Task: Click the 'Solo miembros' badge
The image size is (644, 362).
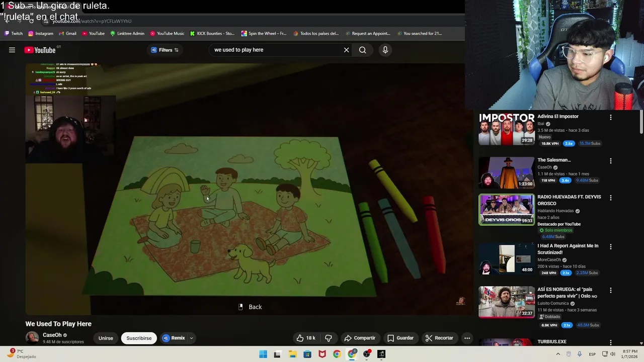Action: (556, 230)
